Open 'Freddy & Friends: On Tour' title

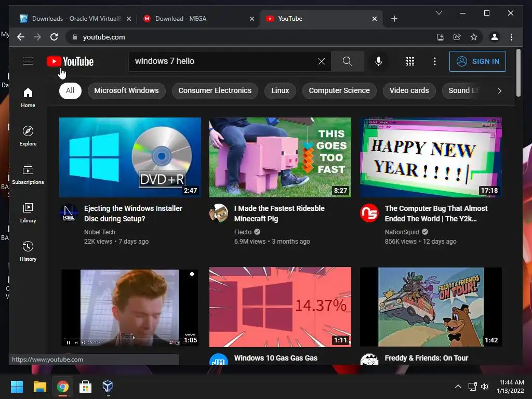tap(426, 358)
